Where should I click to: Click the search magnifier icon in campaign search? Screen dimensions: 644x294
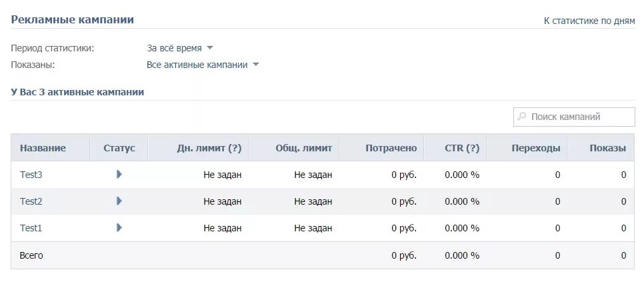(522, 117)
